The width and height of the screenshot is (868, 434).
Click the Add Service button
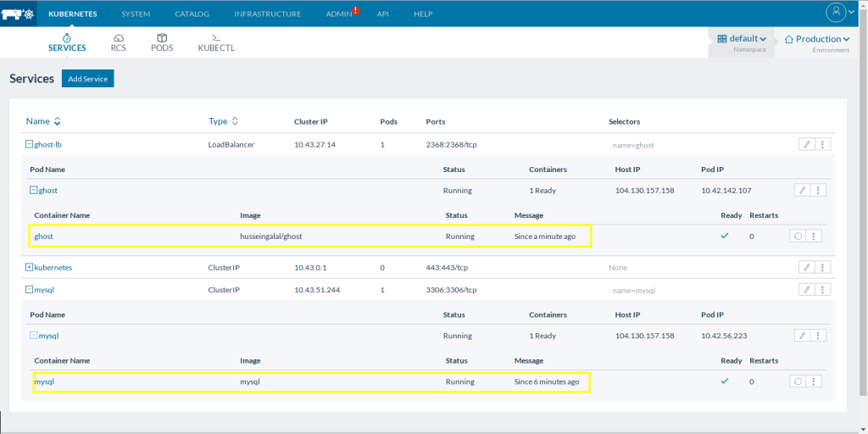87,79
